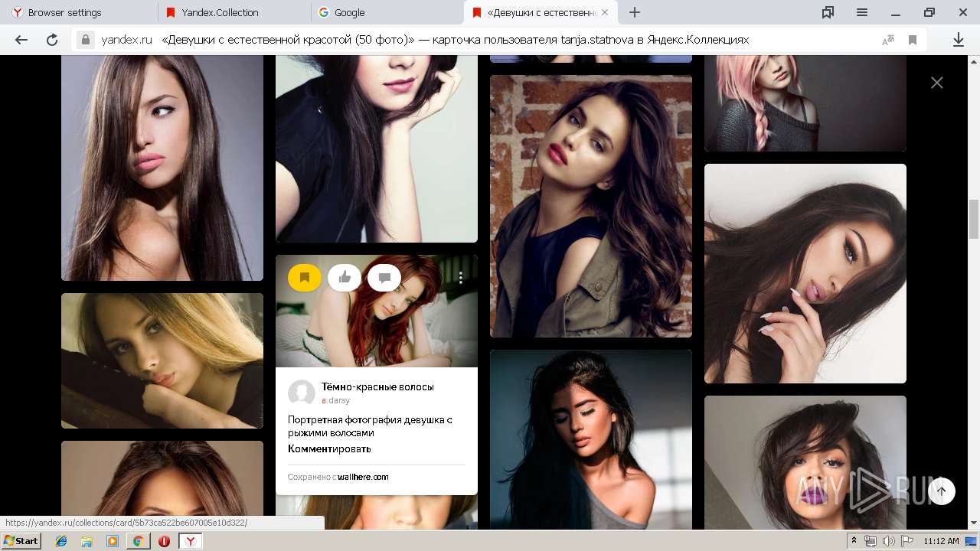Click the 11:12 AM system clock
980x551 pixels.
(941, 541)
